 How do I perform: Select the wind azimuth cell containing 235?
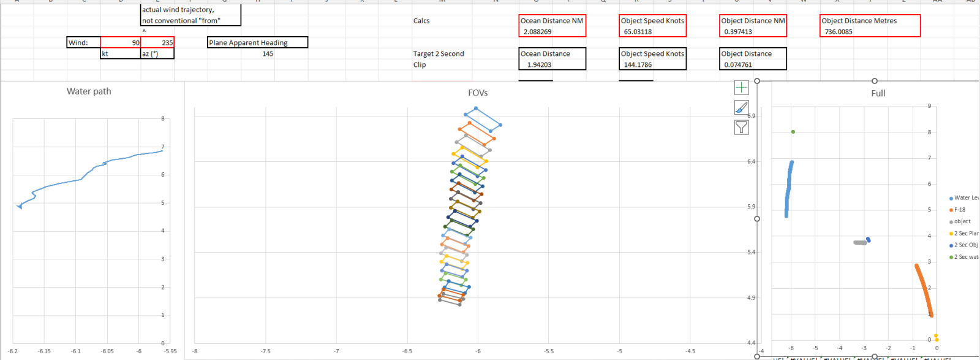click(158, 43)
